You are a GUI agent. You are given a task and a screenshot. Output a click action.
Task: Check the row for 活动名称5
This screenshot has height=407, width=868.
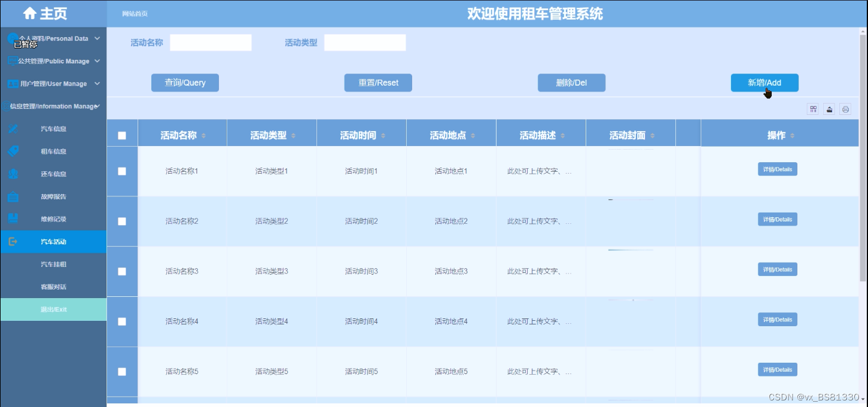[122, 372]
